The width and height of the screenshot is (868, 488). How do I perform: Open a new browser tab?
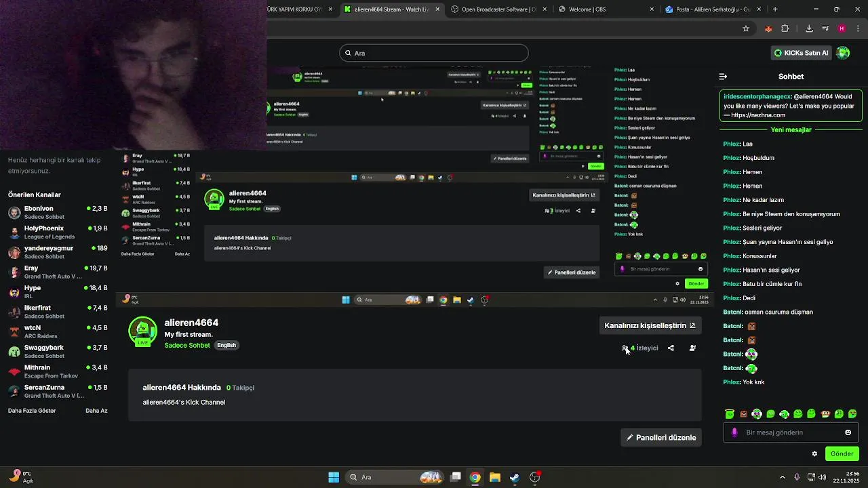click(775, 9)
